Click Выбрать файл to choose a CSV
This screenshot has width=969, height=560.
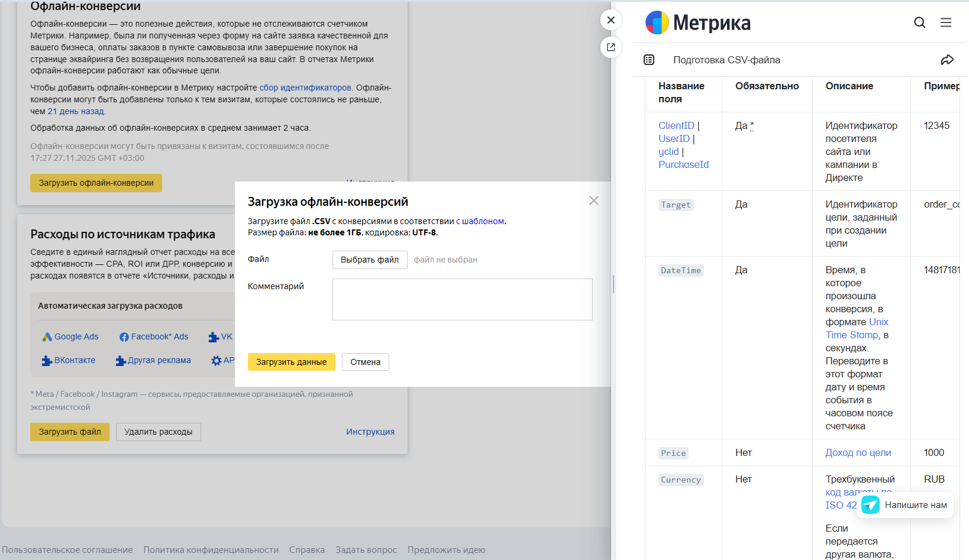(369, 260)
